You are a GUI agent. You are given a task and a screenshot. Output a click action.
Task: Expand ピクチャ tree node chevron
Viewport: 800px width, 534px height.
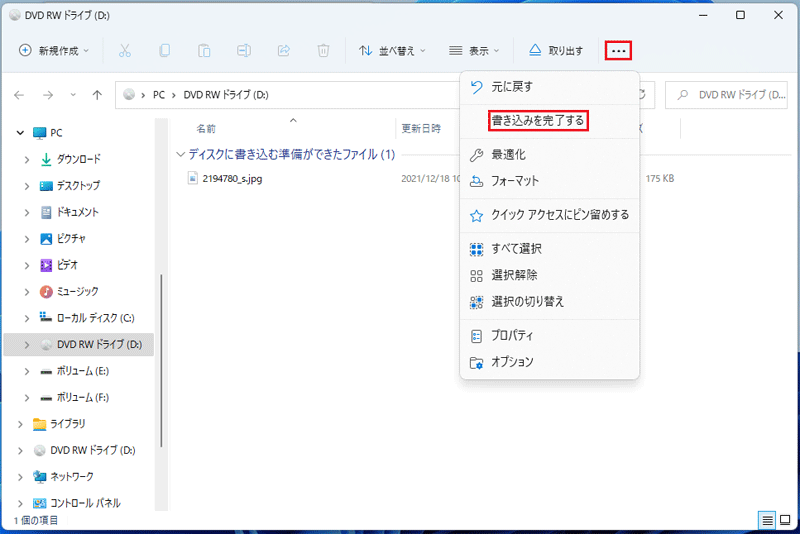click(27, 239)
